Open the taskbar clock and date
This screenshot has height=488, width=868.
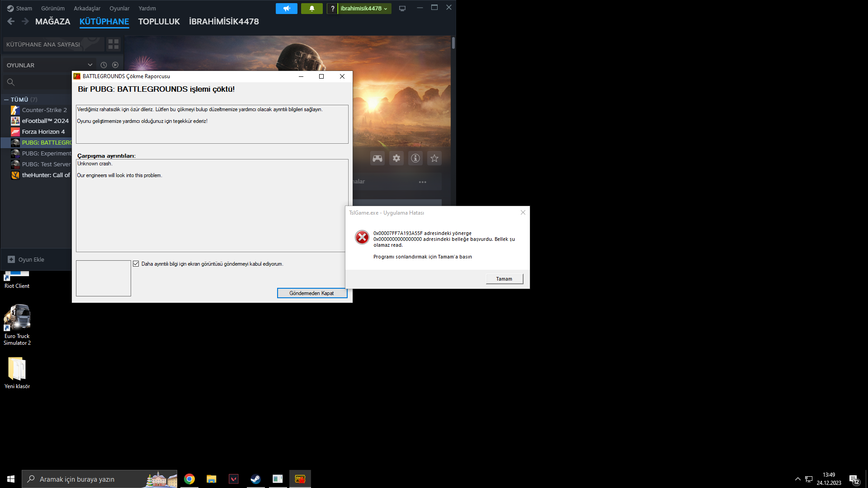pos(829,479)
